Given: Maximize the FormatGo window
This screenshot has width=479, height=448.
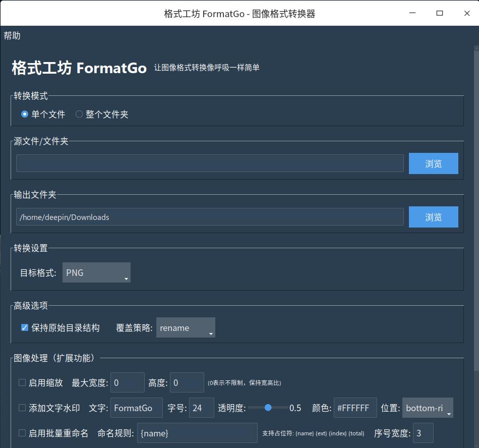Looking at the screenshot, I should coord(440,13).
